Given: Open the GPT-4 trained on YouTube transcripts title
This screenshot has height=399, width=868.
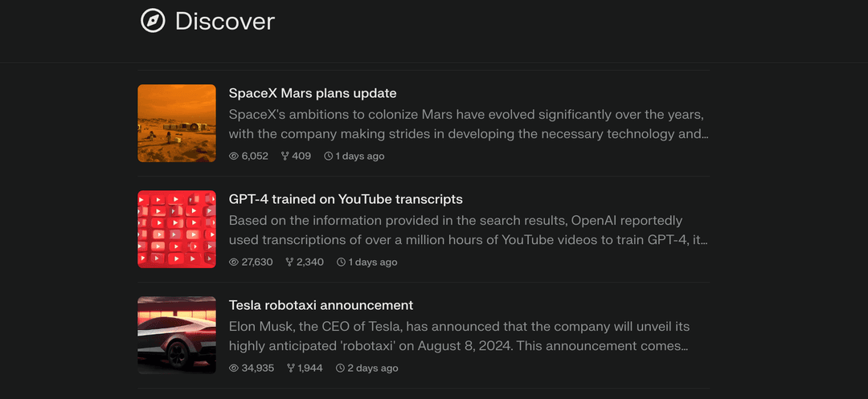Looking at the screenshot, I should point(346,199).
